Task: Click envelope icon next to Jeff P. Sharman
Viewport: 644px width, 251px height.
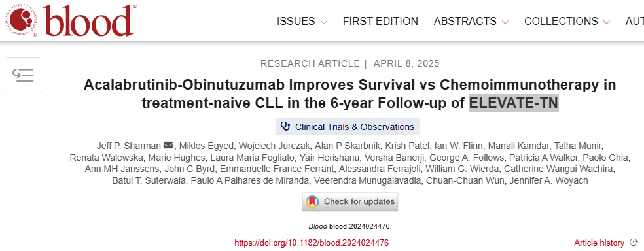Action: [168, 145]
